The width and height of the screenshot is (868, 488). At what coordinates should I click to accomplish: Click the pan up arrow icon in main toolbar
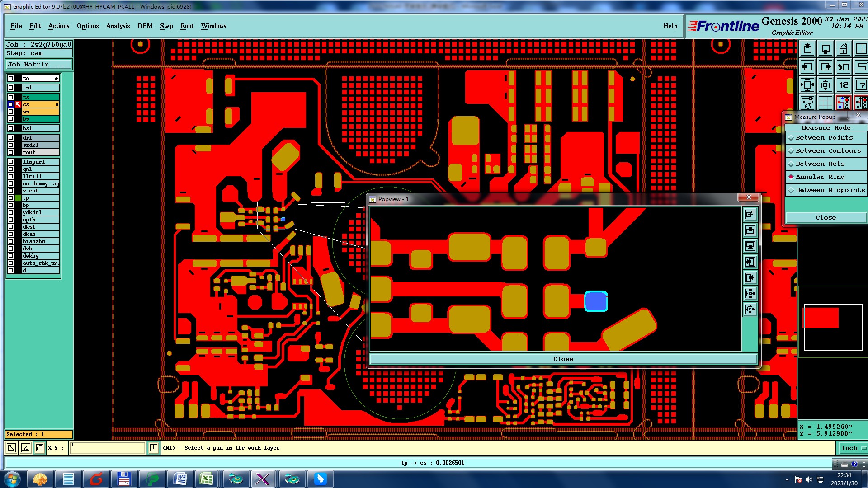(x=807, y=49)
